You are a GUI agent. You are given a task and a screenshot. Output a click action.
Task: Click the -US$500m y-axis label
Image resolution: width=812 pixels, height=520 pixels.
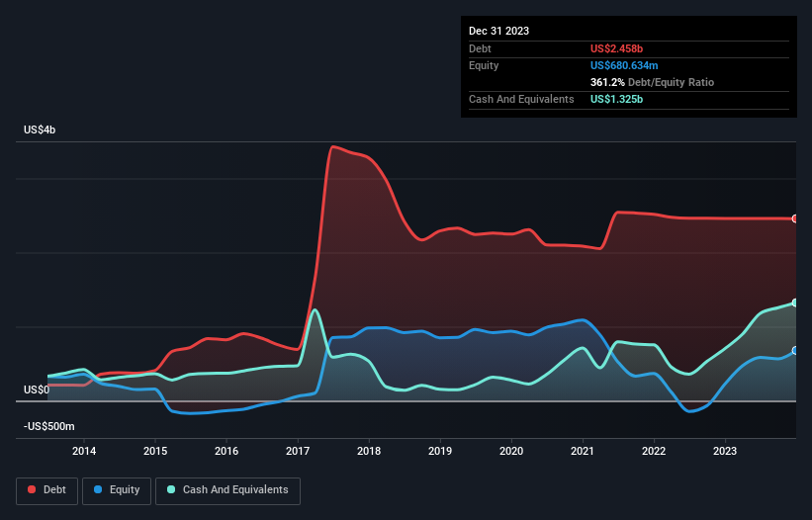click(49, 426)
